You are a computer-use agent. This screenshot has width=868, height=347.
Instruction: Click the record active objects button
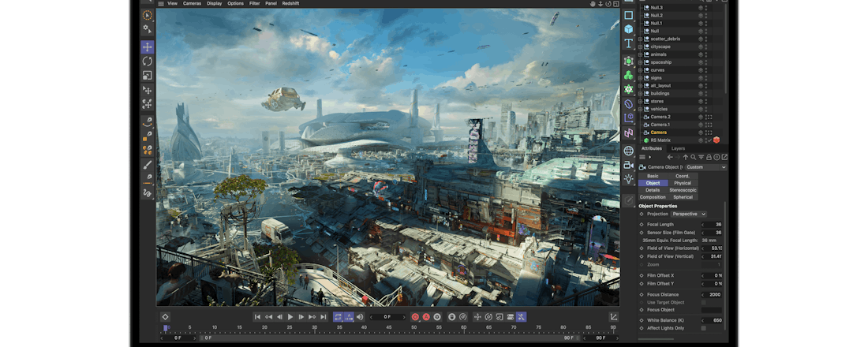coord(415,317)
